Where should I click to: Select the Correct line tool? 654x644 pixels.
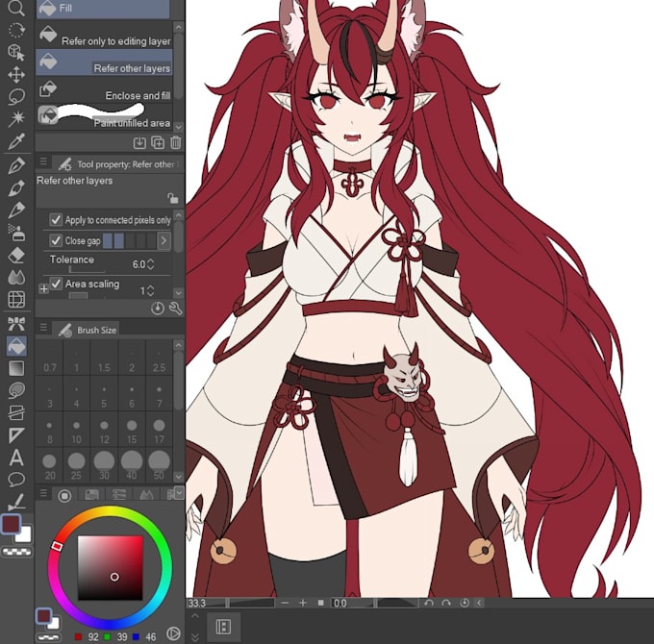tap(16, 502)
